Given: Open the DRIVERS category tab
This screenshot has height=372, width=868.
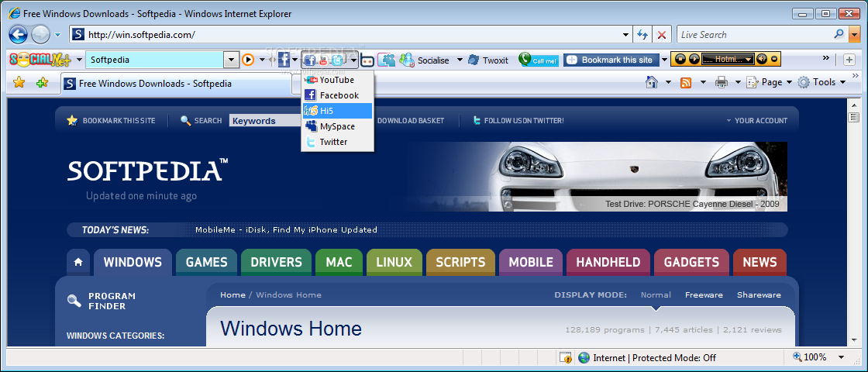Looking at the screenshot, I should [276, 263].
